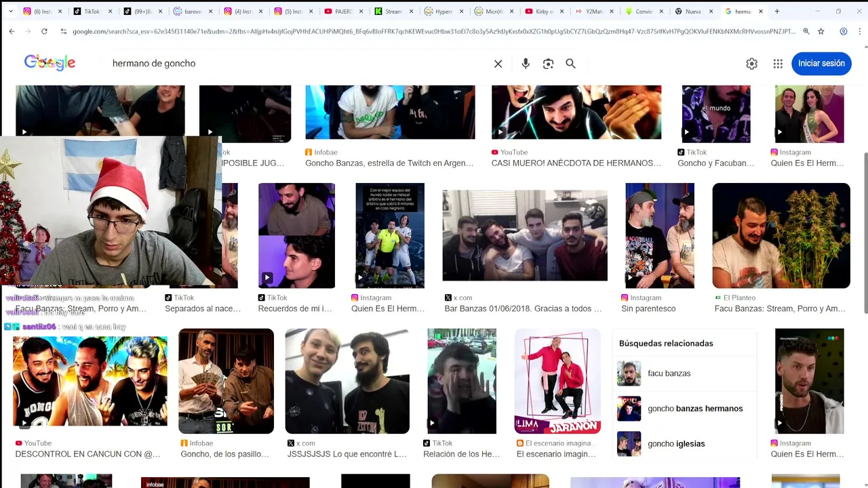The height and width of the screenshot is (488, 868).
Task: Switch to the Kick 'Stream' tab
Action: pos(393,12)
